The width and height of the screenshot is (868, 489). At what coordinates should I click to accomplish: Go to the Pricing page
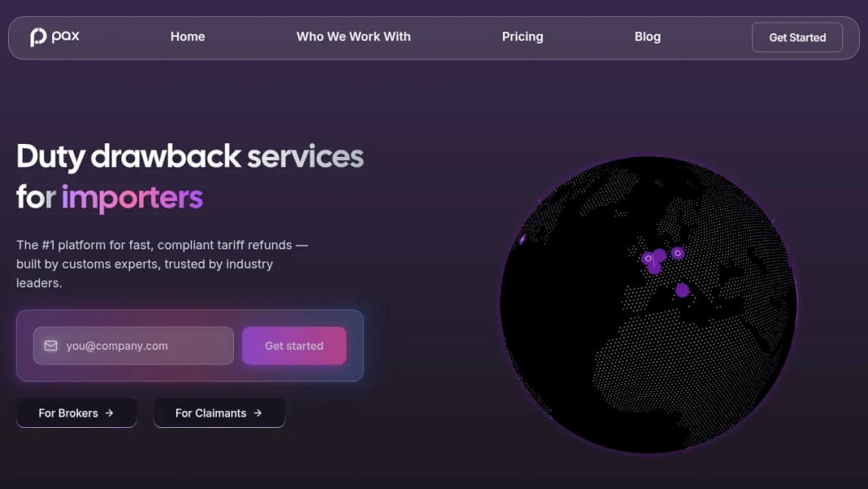pyautogui.click(x=522, y=36)
